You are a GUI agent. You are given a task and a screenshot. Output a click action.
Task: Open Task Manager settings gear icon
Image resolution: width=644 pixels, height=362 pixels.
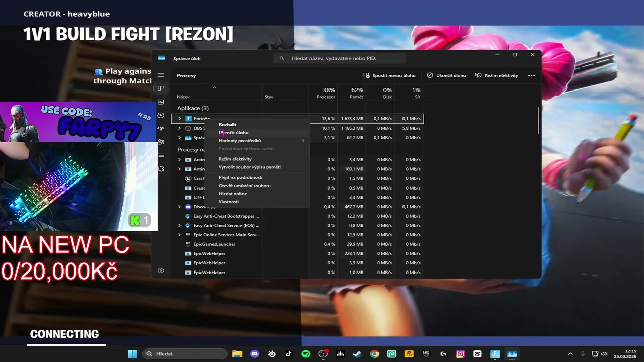tap(160, 270)
